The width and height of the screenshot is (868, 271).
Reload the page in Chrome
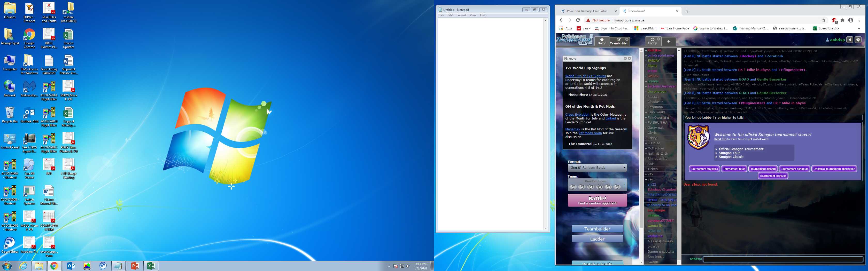[578, 20]
